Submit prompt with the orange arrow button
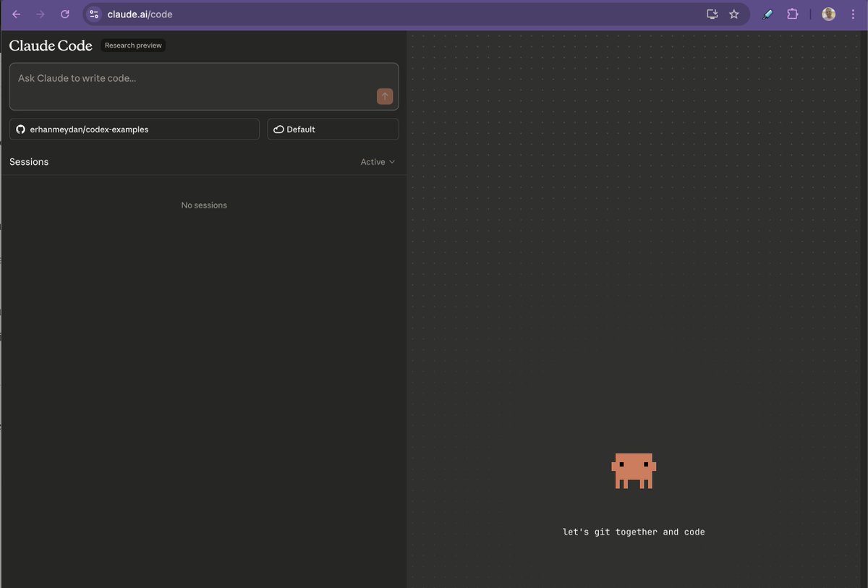868x588 pixels. (x=385, y=96)
